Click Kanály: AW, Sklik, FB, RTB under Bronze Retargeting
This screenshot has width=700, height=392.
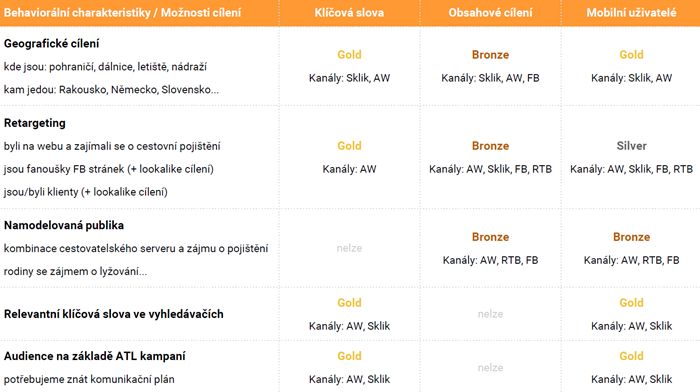[x=490, y=169]
